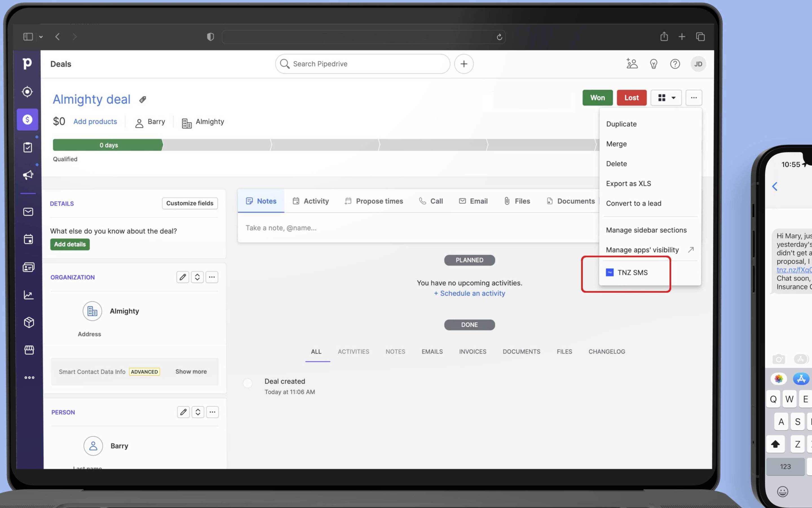The height and width of the screenshot is (508, 812).
Task: Click the Take a note text area
Action: (418, 228)
